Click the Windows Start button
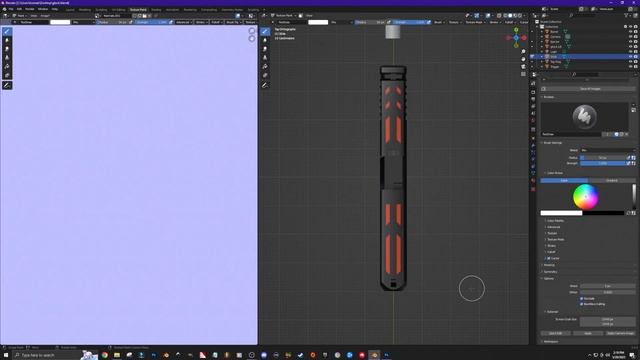Viewport: 640px width, 360px height. click(6, 355)
